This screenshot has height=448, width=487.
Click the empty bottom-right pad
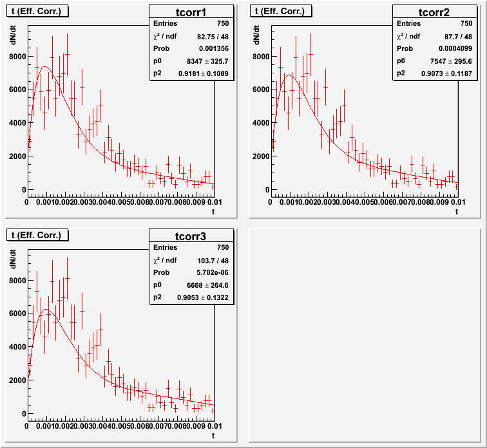[365, 335]
